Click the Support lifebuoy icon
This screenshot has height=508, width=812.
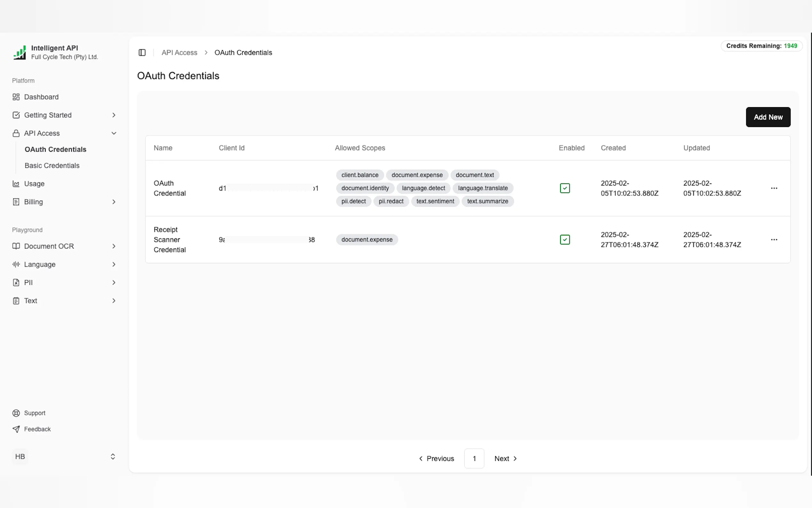click(x=16, y=413)
